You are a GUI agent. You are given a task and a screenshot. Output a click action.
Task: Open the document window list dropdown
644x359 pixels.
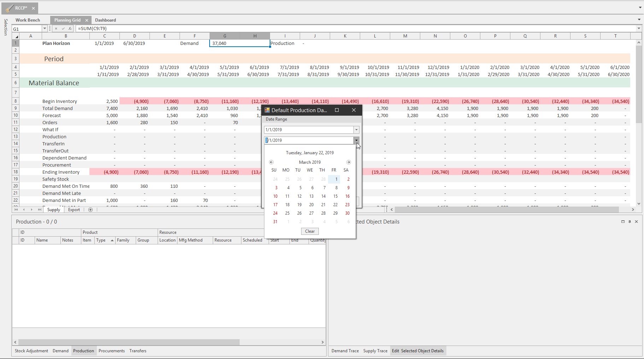pyautogui.click(x=640, y=7)
